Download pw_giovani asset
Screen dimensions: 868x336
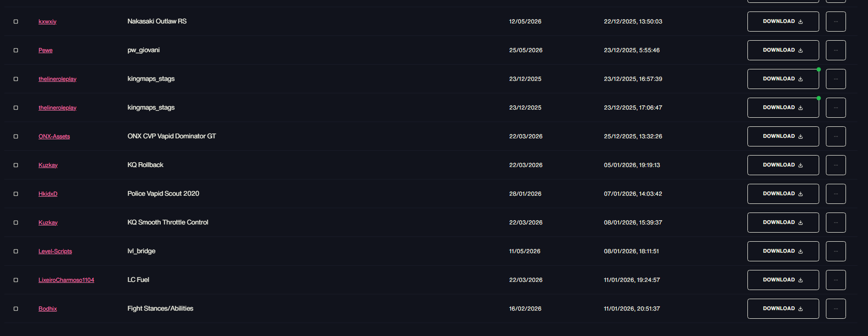[783, 50]
